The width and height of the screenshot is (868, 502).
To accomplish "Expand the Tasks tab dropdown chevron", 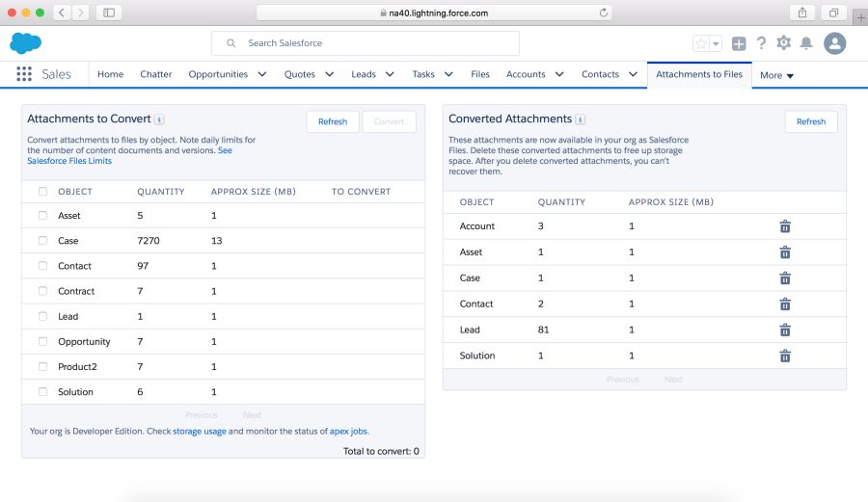I will click(x=448, y=74).
